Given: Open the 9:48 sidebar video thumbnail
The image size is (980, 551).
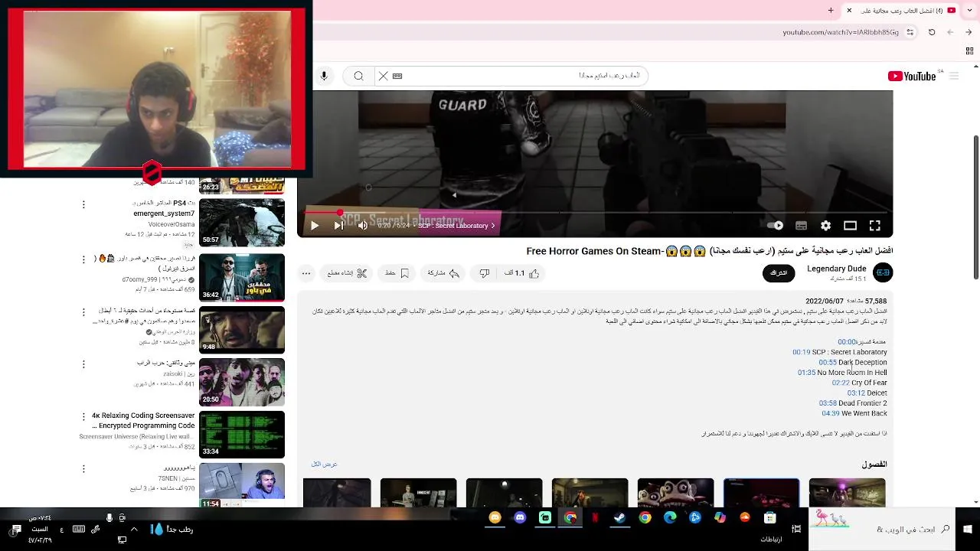Looking at the screenshot, I should pos(242,330).
